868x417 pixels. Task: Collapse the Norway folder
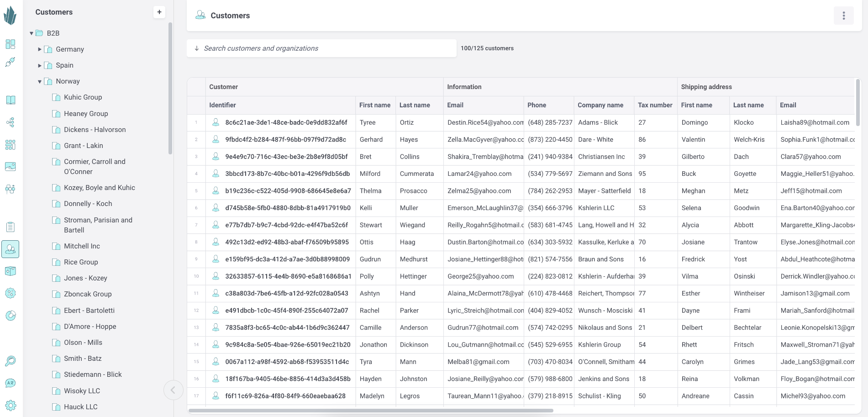40,82
